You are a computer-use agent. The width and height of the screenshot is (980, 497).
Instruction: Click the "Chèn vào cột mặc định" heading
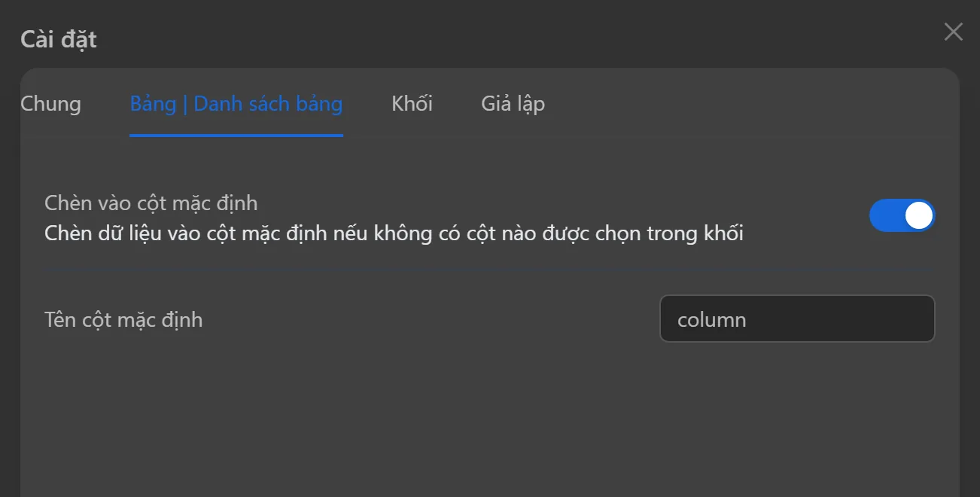coord(151,203)
